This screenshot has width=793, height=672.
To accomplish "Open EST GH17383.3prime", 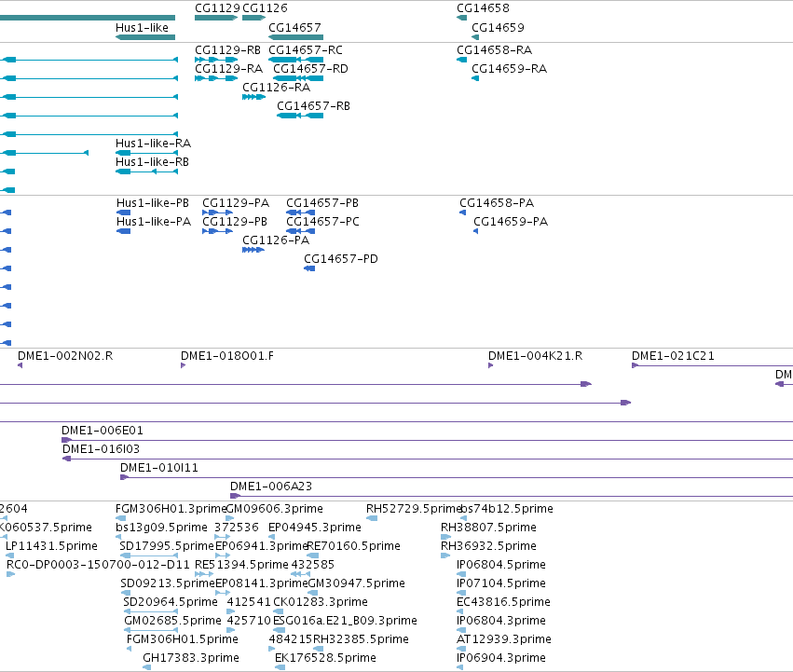I will 146,667.
